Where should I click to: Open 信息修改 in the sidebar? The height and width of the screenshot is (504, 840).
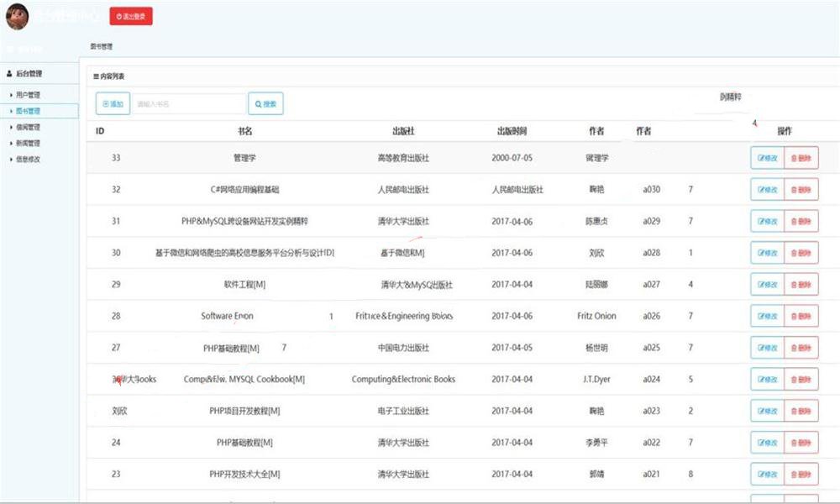[28, 159]
